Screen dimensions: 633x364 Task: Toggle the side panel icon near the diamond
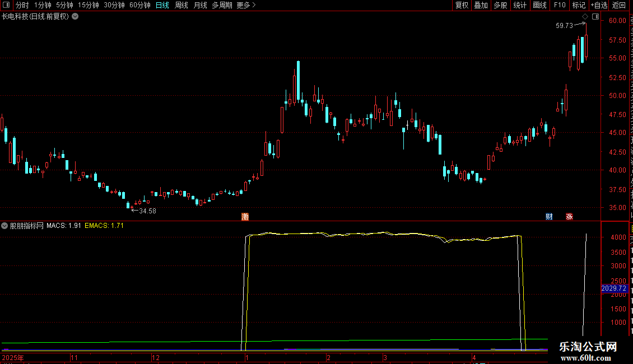click(x=595, y=17)
